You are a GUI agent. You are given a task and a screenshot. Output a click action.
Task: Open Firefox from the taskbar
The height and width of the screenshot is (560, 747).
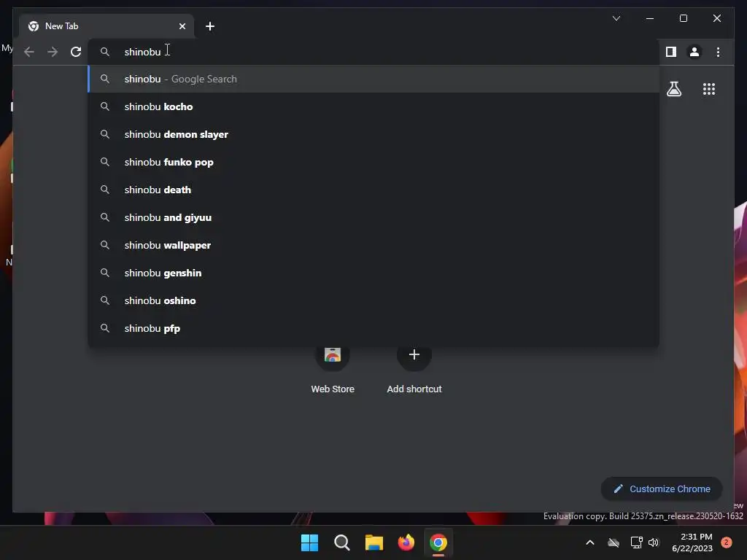coord(406,542)
